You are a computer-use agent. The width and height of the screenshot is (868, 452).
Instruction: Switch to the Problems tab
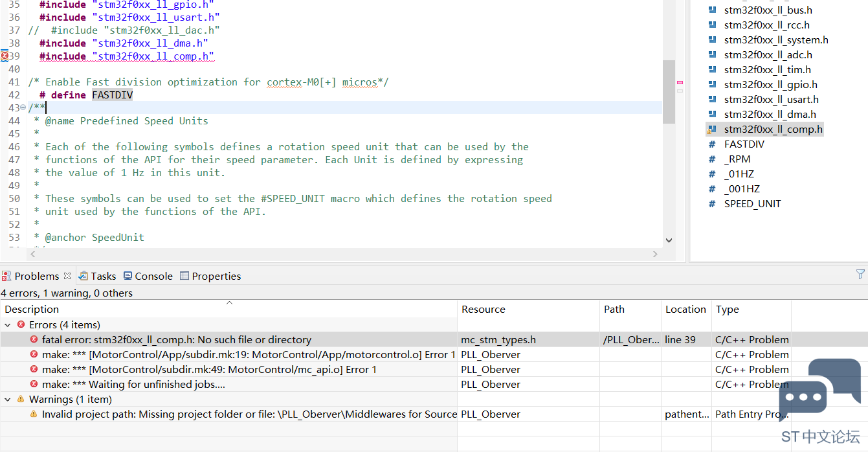(36, 276)
